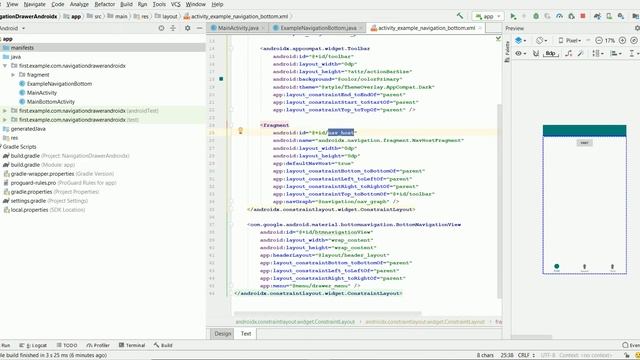The height and width of the screenshot is (360, 640).
Task: Click the green checkmark inspection indicator
Action: (498, 38)
